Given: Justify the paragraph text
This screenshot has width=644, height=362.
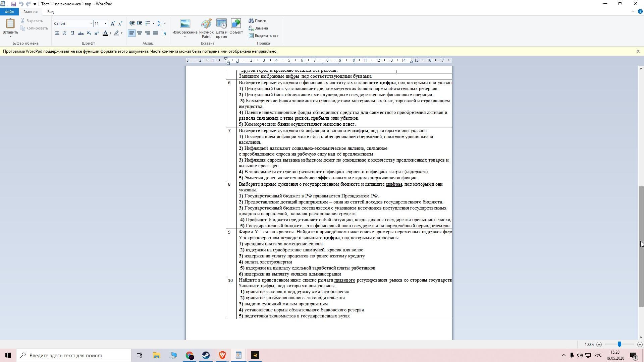Looking at the screenshot, I should (155, 33).
